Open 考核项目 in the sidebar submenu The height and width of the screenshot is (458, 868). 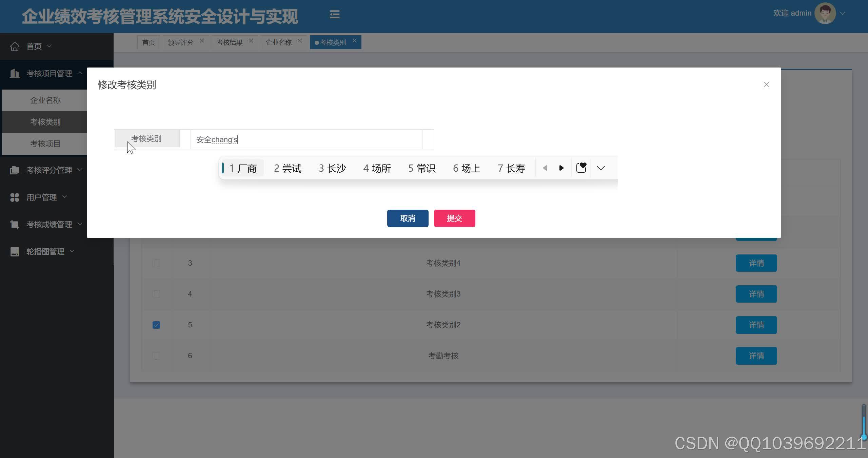(45, 144)
